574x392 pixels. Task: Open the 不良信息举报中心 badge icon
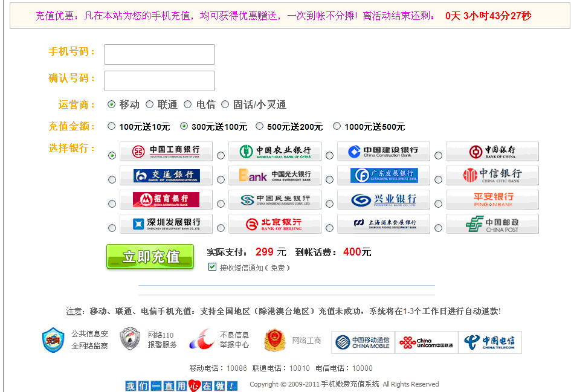coord(202,339)
